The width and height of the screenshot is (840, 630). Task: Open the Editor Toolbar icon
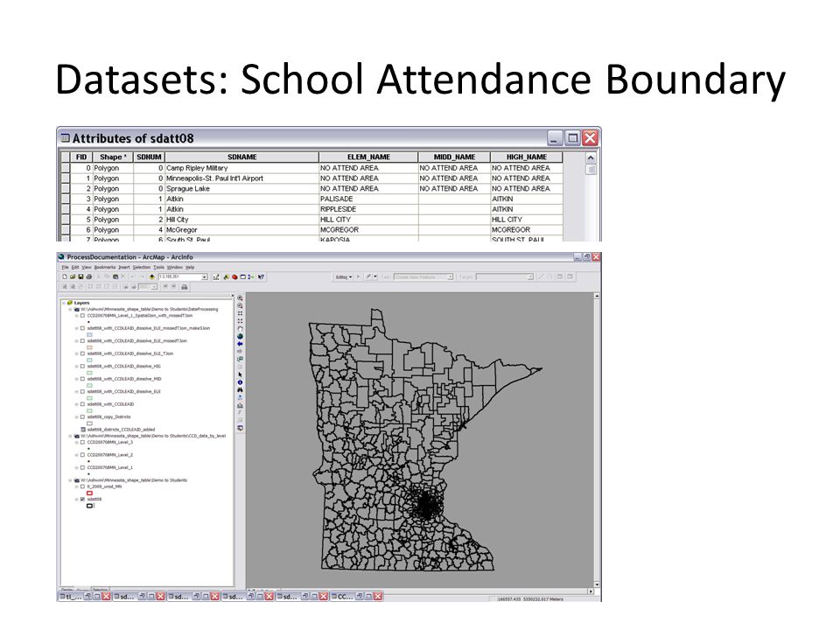click(216, 277)
